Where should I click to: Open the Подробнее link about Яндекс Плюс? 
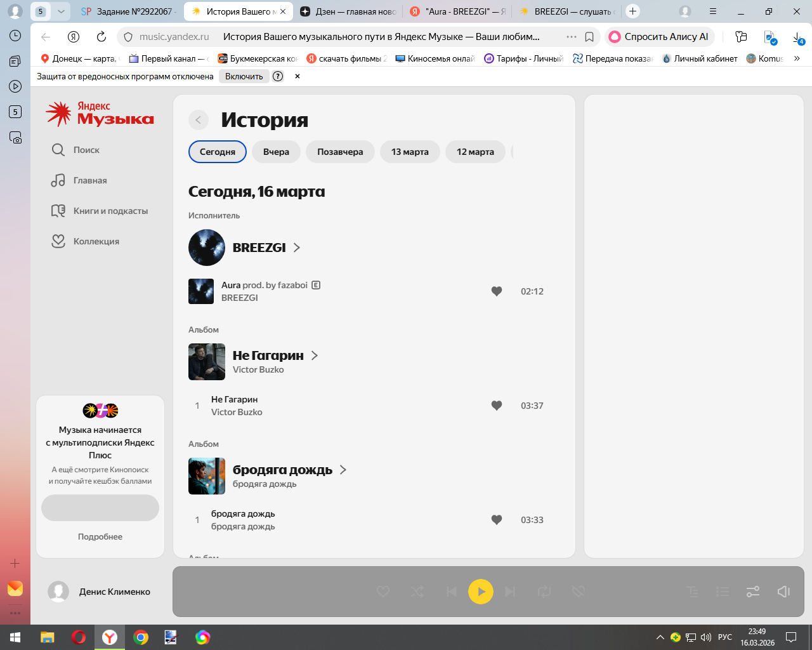click(x=100, y=536)
